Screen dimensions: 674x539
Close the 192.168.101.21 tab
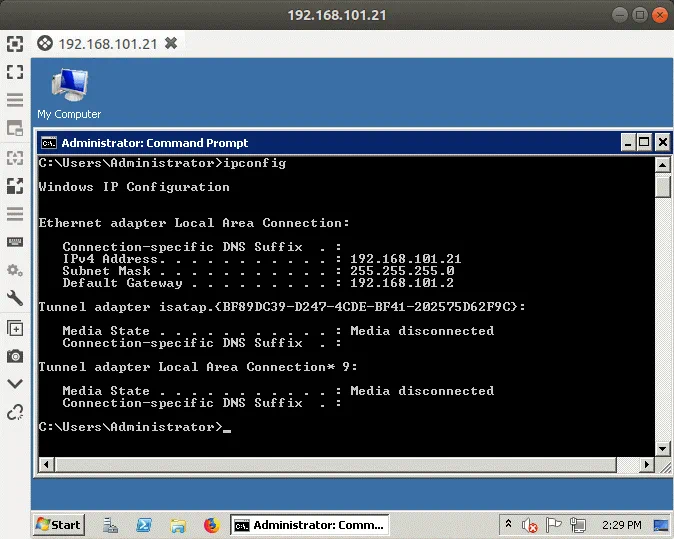[x=171, y=43]
